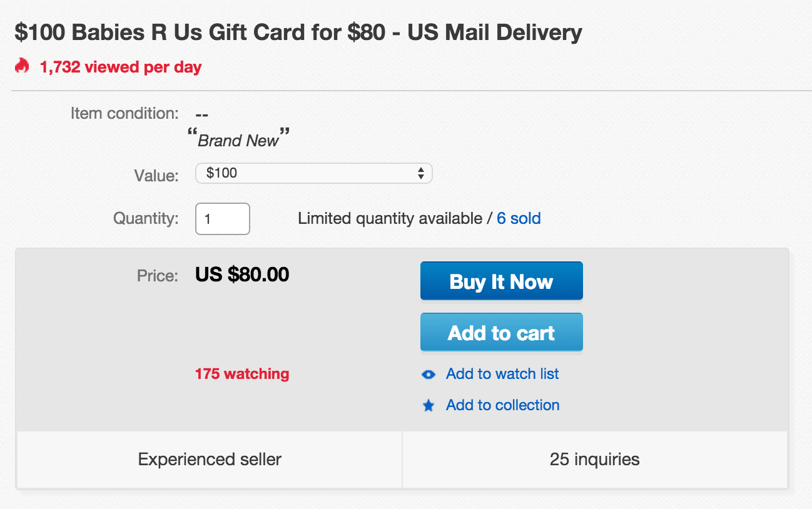Viewport: 812px width, 509px height.
Task: Click the '175 watching' text
Action: tap(242, 374)
